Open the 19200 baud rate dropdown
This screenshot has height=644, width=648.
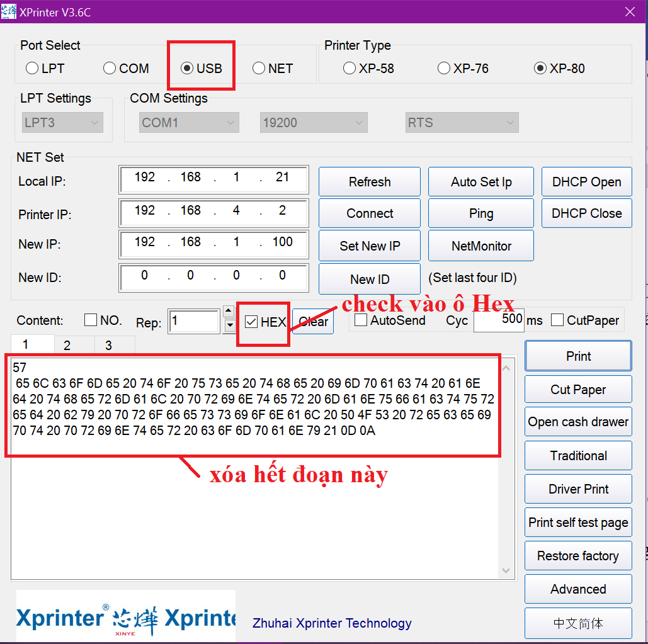click(x=314, y=123)
